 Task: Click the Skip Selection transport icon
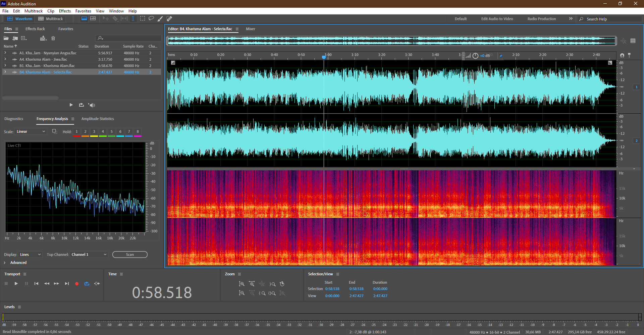click(x=97, y=284)
